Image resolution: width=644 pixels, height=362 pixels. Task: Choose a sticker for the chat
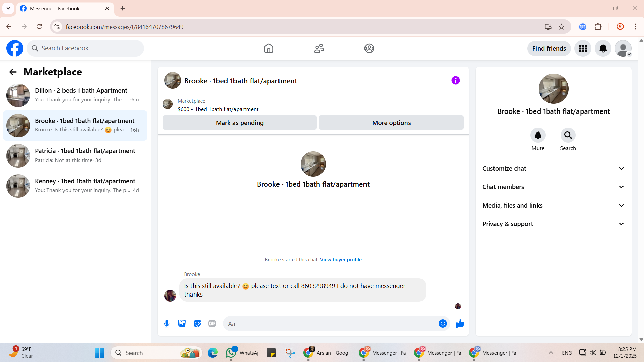[x=197, y=324]
